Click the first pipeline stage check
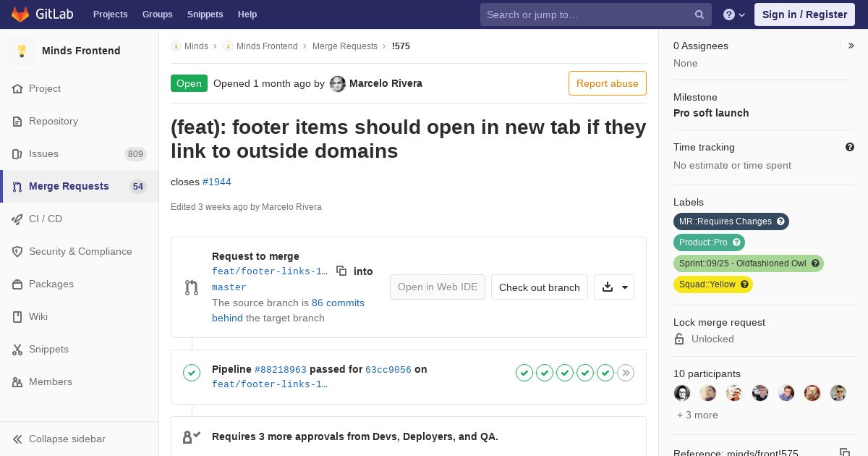This screenshot has width=868, height=456. pyautogui.click(x=524, y=373)
